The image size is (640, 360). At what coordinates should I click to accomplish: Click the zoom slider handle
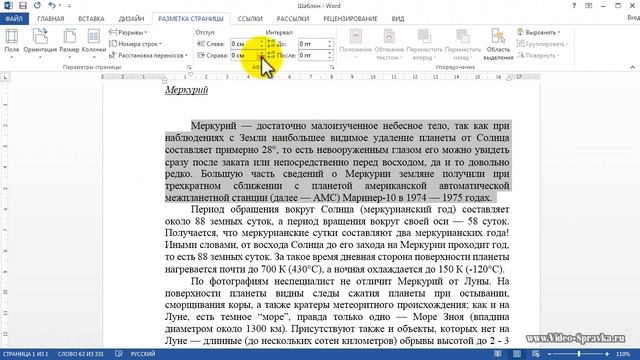click(579, 354)
